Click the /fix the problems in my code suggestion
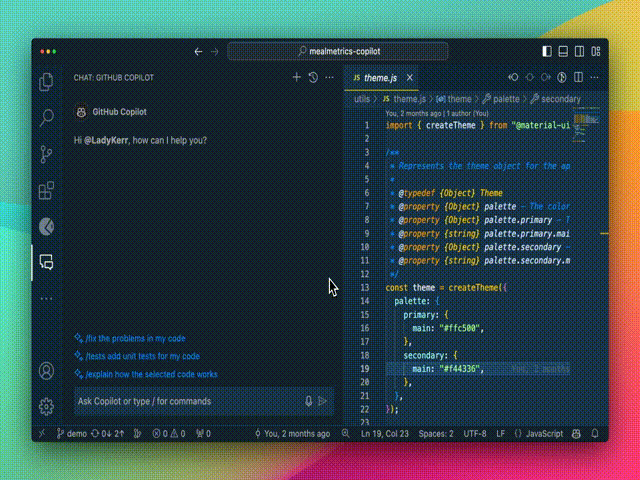This screenshot has width=640, height=480. pos(135,338)
